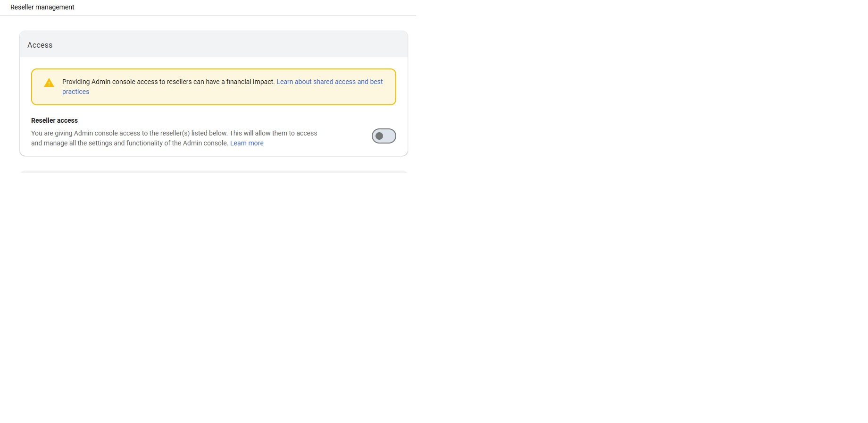Click the text 'Providing Admin console access'
The image size is (868, 423).
coord(110,82)
